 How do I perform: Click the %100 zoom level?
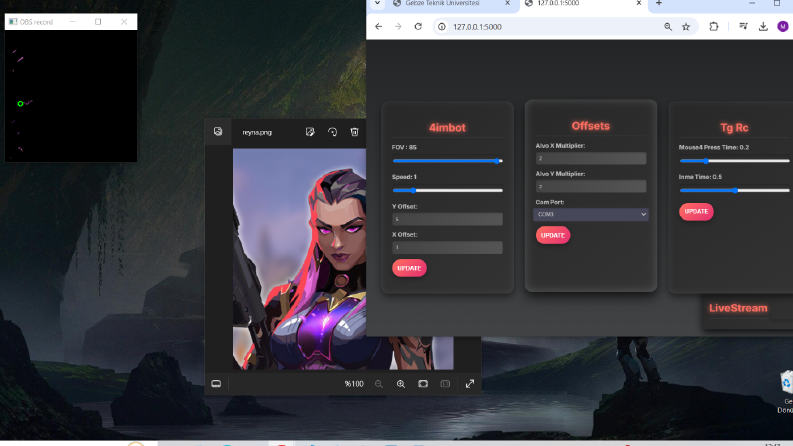click(x=354, y=384)
